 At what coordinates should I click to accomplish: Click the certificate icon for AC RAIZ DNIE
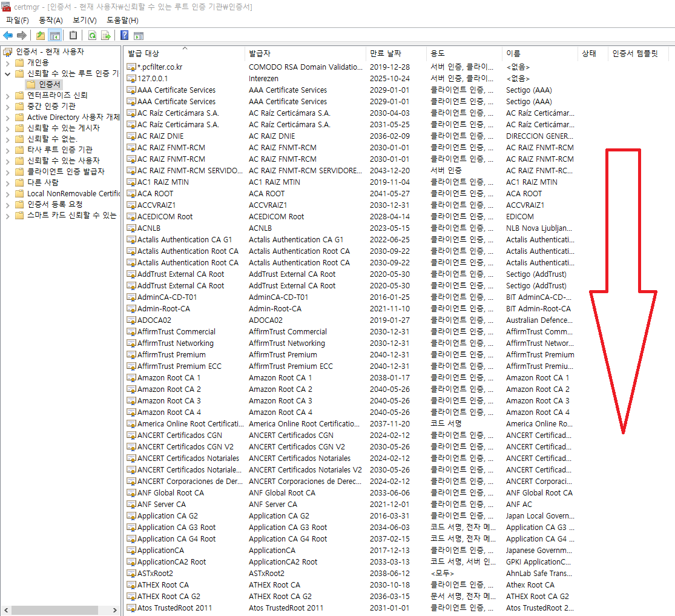coord(131,136)
